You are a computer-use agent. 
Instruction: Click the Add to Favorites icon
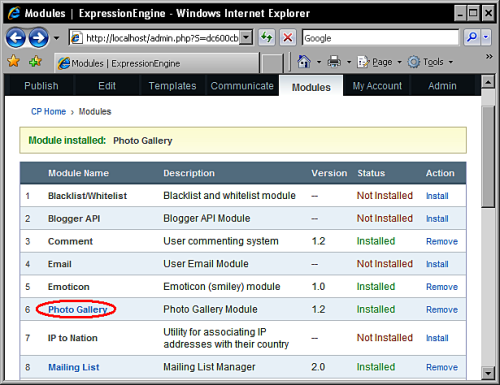pos(35,61)
